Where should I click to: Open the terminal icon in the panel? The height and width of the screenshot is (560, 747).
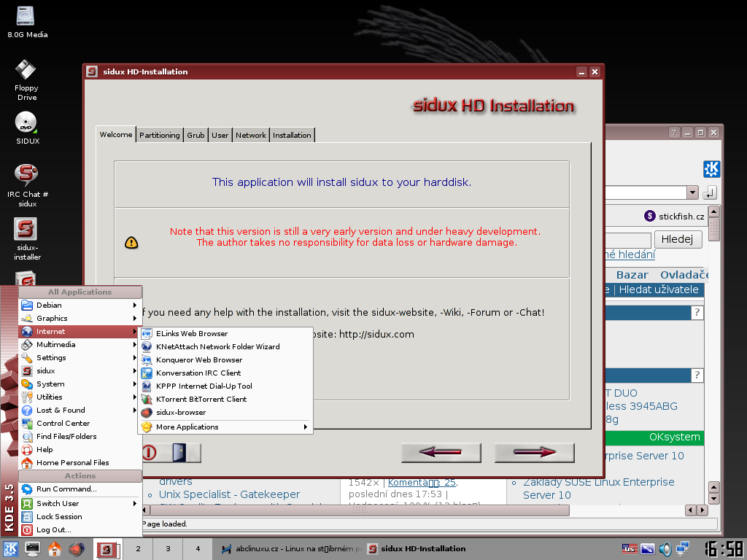pyautogui.click(x=32, y=549)
